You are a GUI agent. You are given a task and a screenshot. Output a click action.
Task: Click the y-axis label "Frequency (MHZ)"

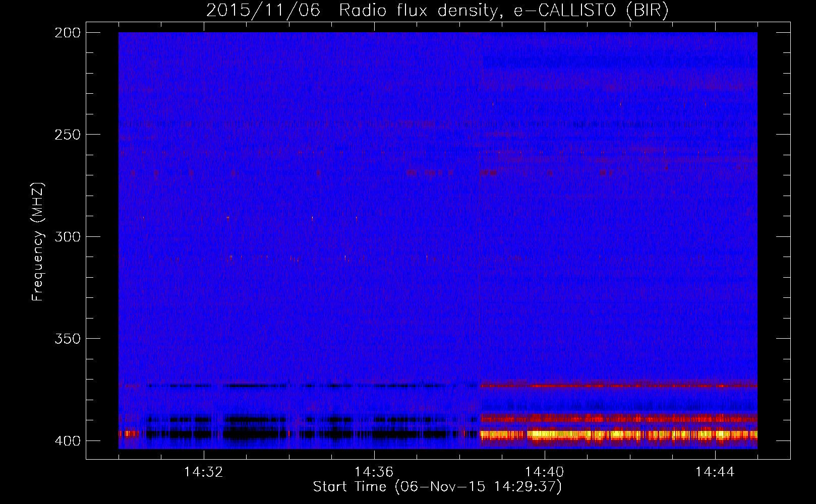(37, 242)
